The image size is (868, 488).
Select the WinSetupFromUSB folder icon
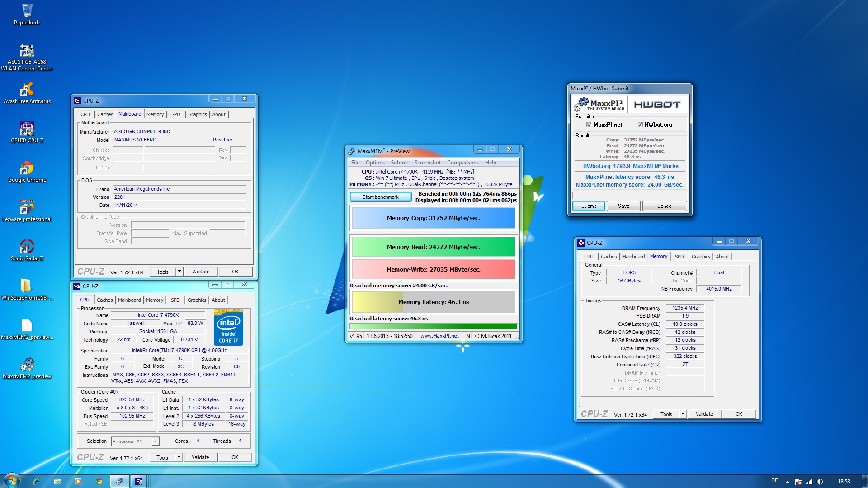[x=27, y=290]
